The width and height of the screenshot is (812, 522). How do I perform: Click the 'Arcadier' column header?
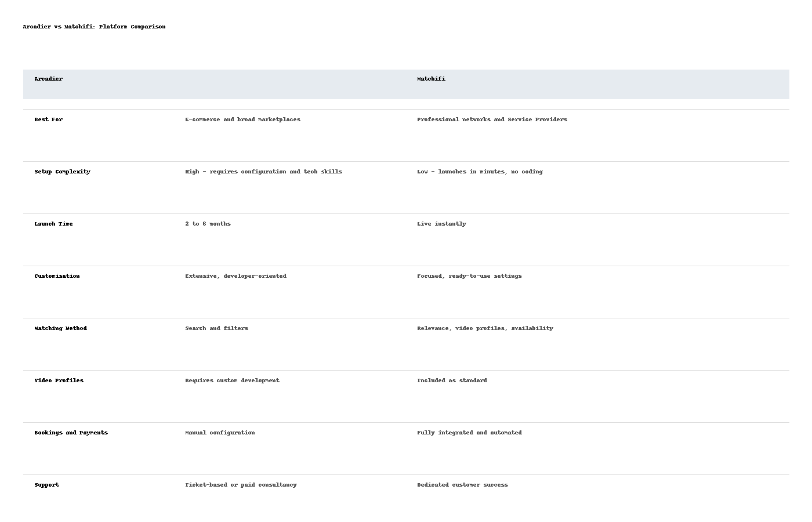click(49, 79)
